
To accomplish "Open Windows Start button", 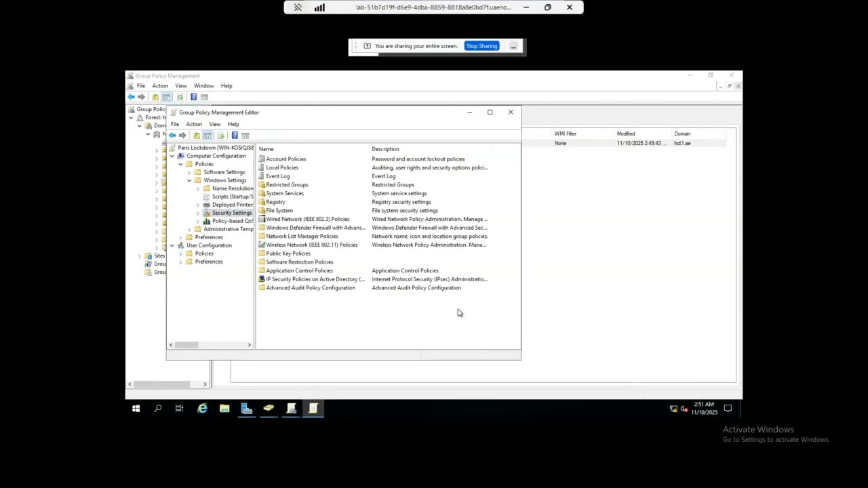I will click(136, 409).
